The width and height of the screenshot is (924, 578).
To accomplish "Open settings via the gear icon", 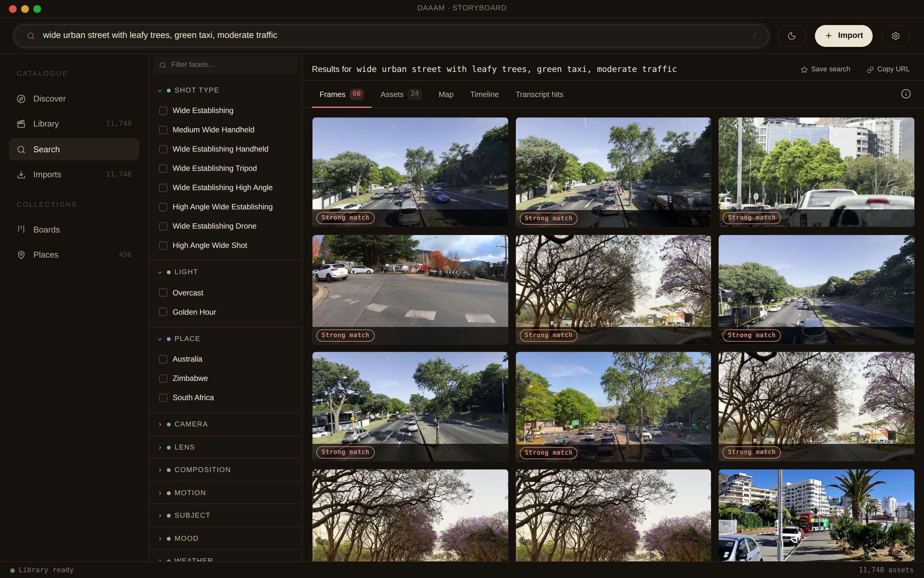I will click(895, 36).
